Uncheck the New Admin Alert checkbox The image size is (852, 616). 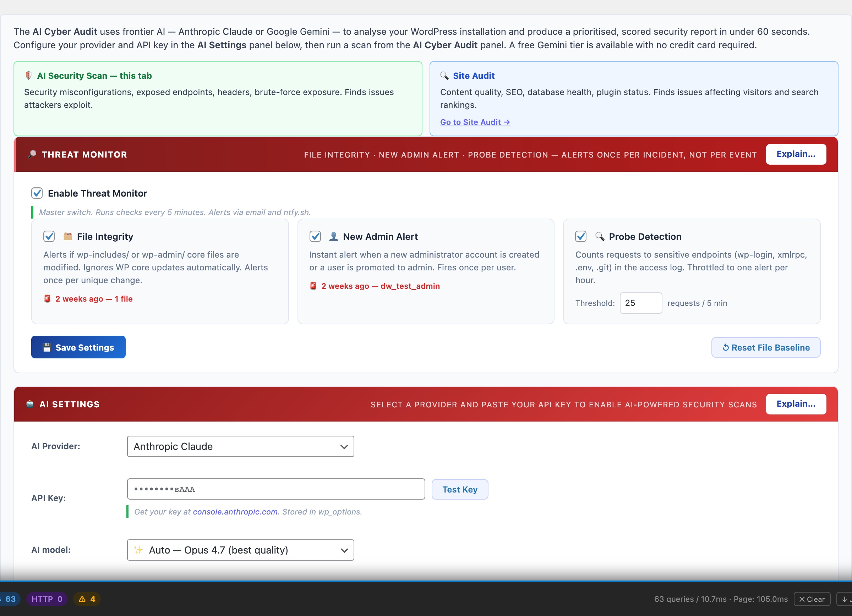point(315,236)
